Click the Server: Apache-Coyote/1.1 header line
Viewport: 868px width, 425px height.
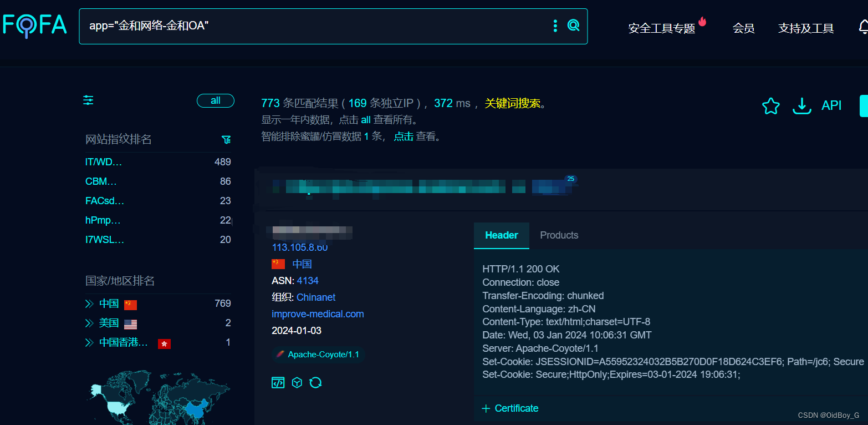tap(540, 348)
